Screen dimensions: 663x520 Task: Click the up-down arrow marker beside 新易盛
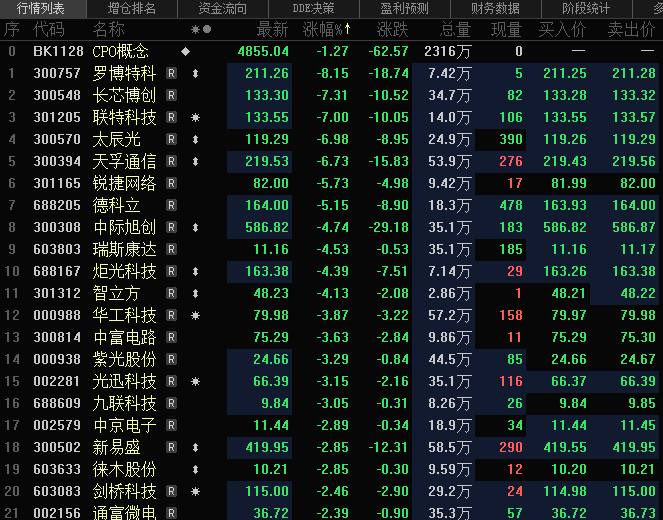[x=195, y=447]
